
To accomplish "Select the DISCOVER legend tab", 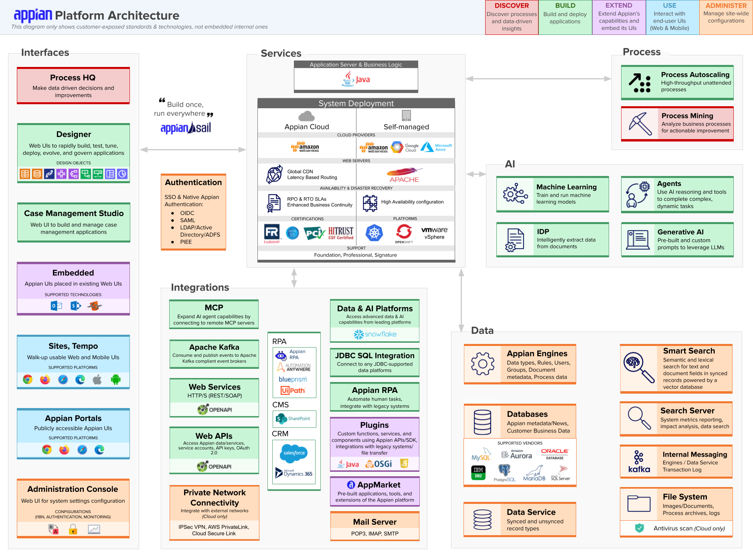I will click(512, 17).
